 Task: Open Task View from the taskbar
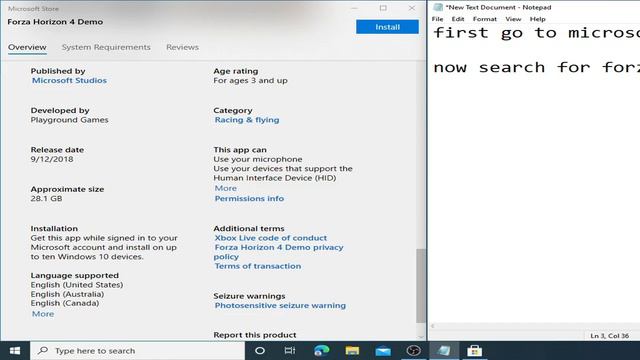click(x=290, y=351)
